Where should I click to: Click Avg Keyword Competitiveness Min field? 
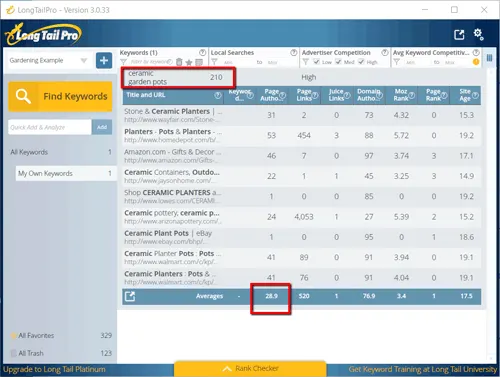[416, 62]
